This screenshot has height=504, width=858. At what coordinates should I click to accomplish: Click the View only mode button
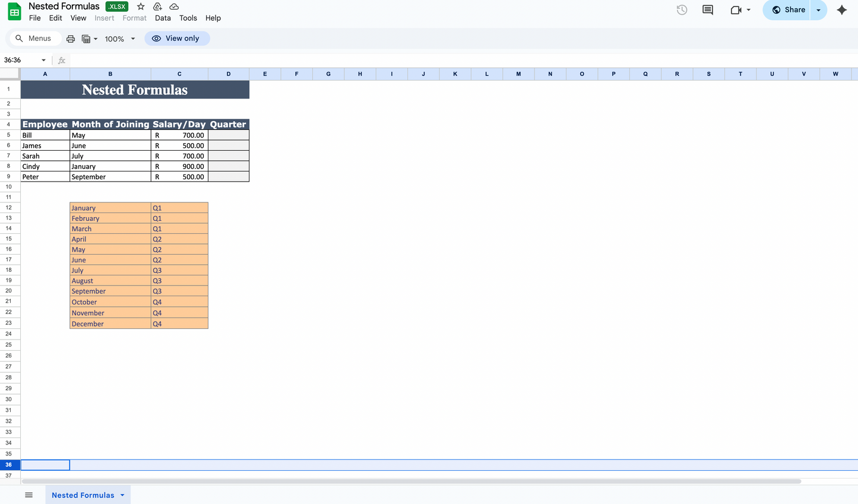click(x=177, y=38)
